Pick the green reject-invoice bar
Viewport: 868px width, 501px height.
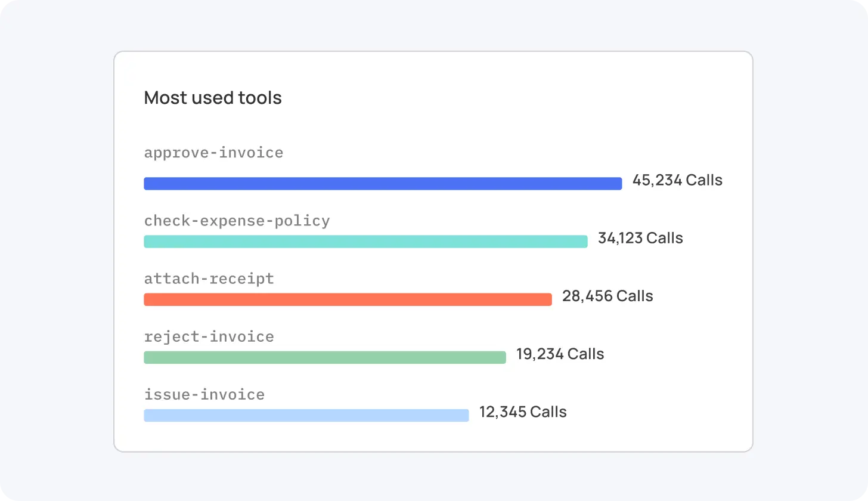325,357
